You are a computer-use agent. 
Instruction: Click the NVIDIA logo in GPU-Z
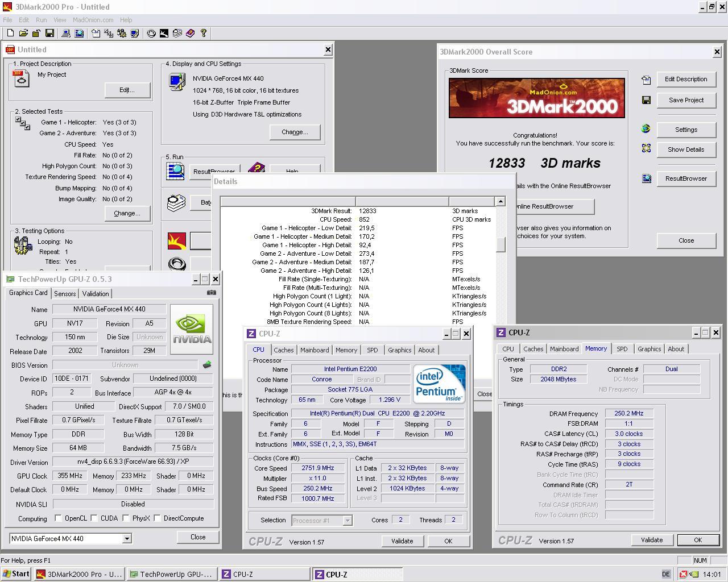click(192, 329)
